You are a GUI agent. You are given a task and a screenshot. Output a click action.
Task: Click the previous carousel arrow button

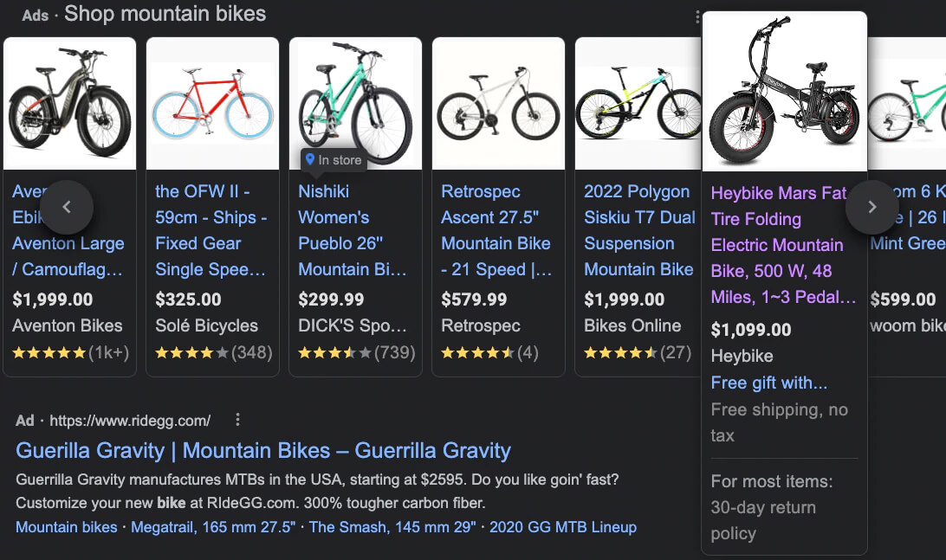(x=67, y=208)
